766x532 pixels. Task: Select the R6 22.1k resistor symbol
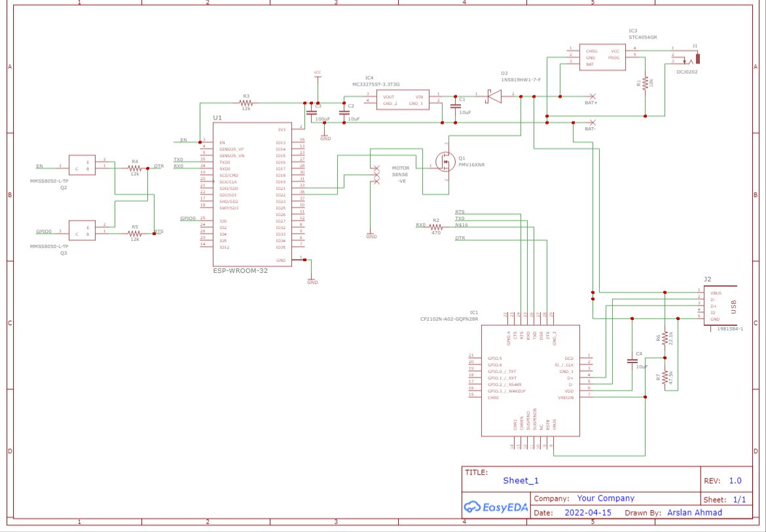(665, 338)
